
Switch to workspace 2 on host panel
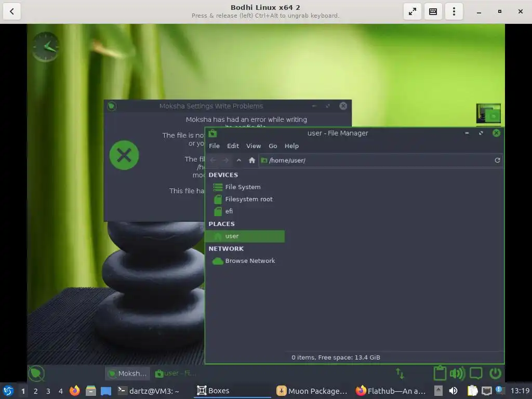coord(36,391)
